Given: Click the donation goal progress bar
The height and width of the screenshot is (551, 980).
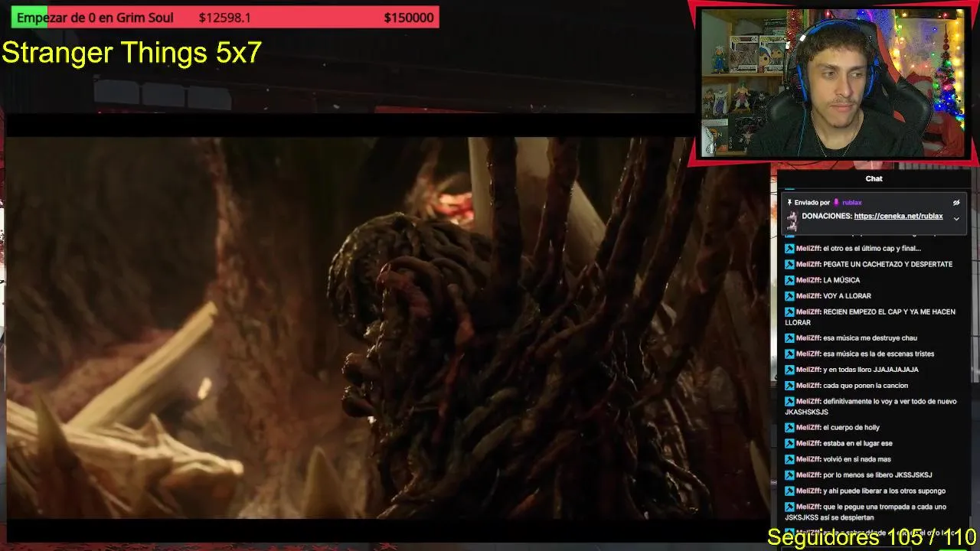Looking at the screenshot, I should click(225, 18).
